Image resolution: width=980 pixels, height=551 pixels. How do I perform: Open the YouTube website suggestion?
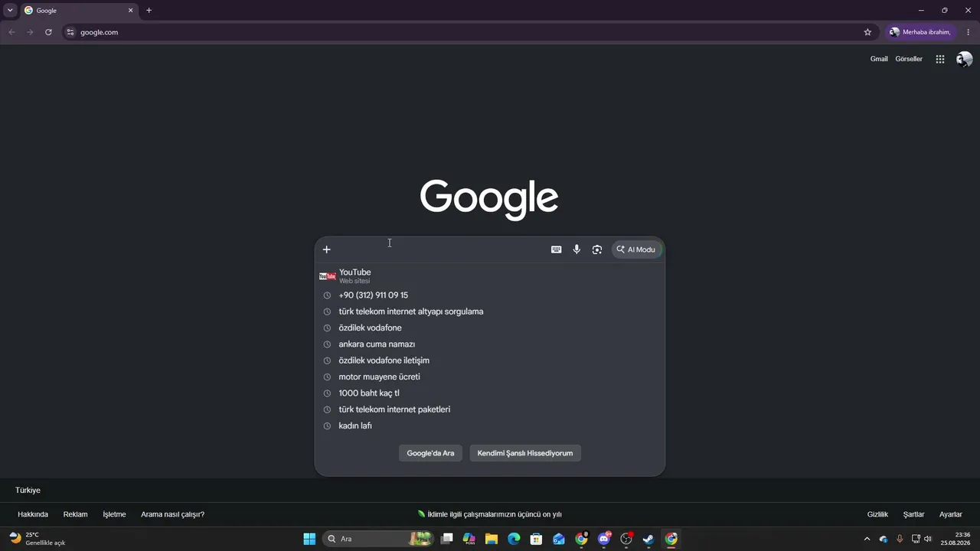(490, 276)
